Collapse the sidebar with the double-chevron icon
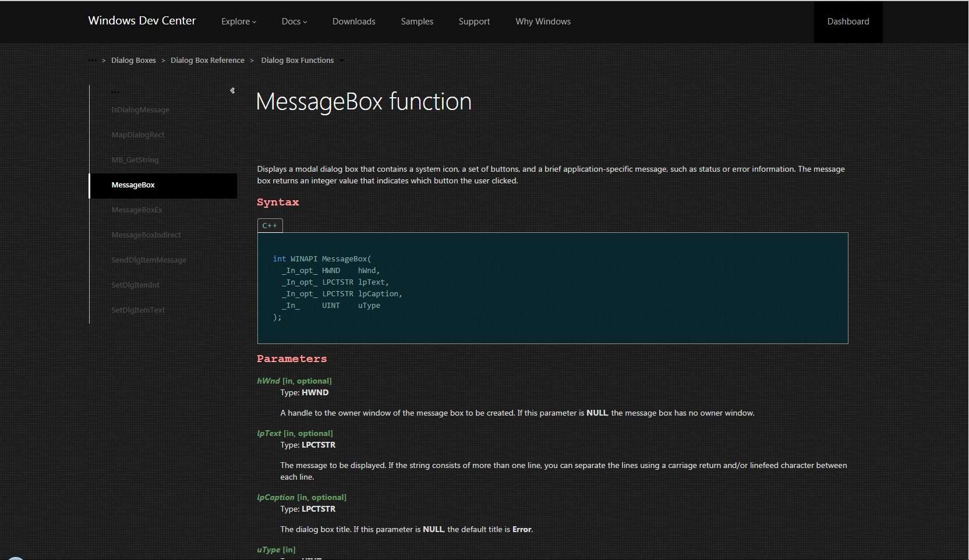Viewport: 969px width, 560px height. pyautogui.click(x=232, y=91)
